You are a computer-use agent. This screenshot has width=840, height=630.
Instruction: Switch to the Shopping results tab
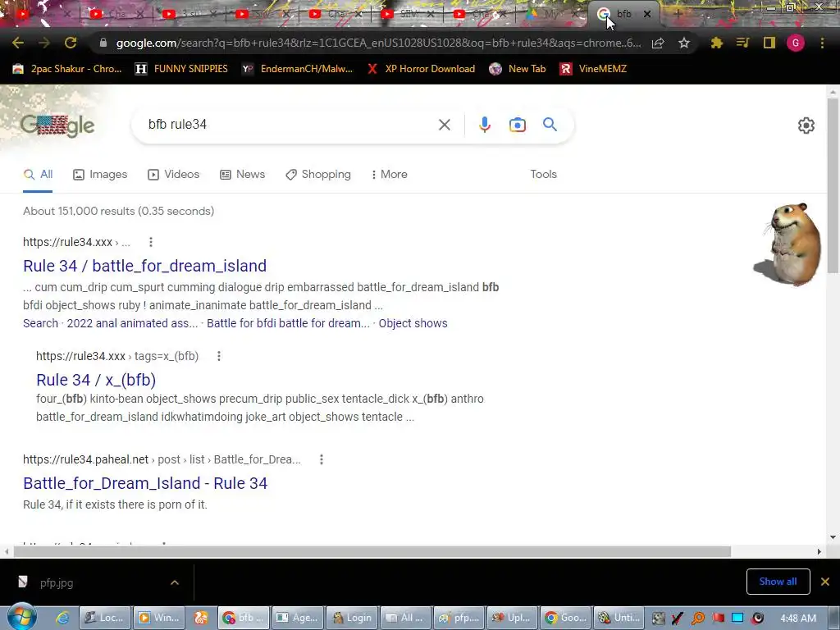318,174
